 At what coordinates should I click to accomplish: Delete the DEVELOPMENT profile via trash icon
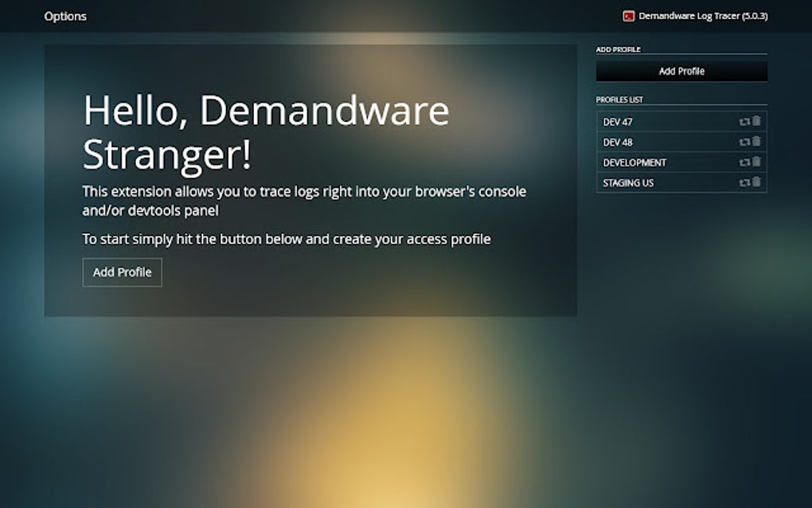756,162
